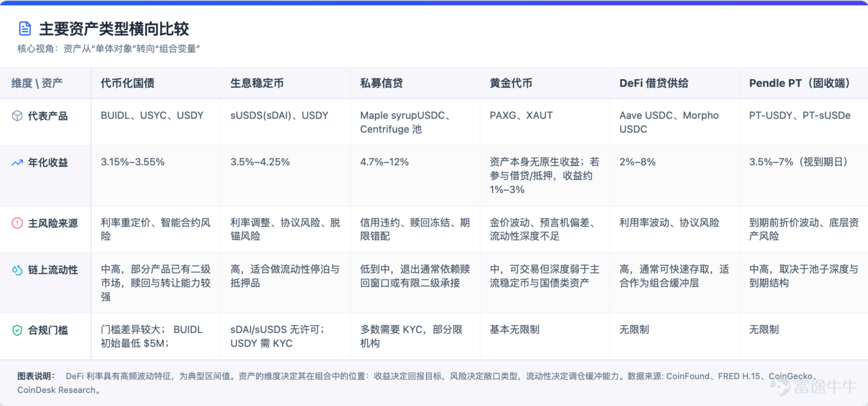The height and width of the screenshot is (406, 868).
Task: Click the yield value 4.7%–12%
Action: pos(385,162)
